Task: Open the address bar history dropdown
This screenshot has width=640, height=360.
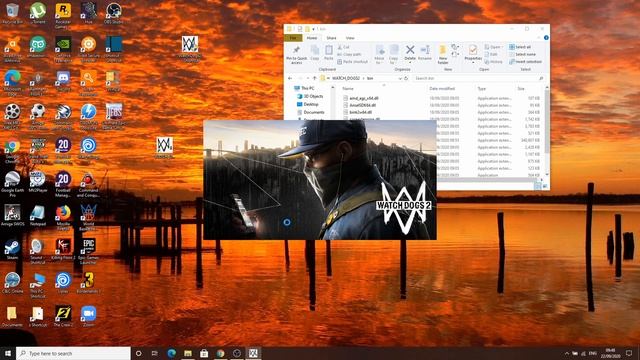Action: [x=400, y=78]
